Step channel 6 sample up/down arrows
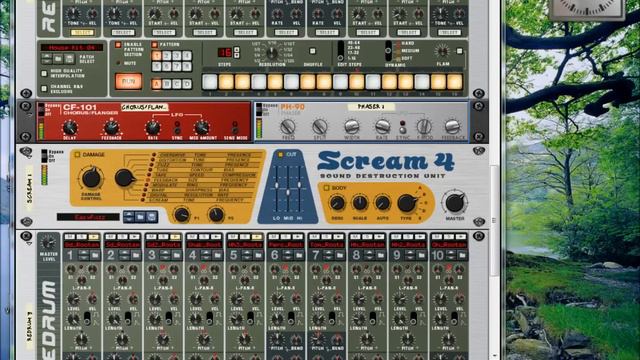This screenshot has width=640, height=360. (288, 256)
